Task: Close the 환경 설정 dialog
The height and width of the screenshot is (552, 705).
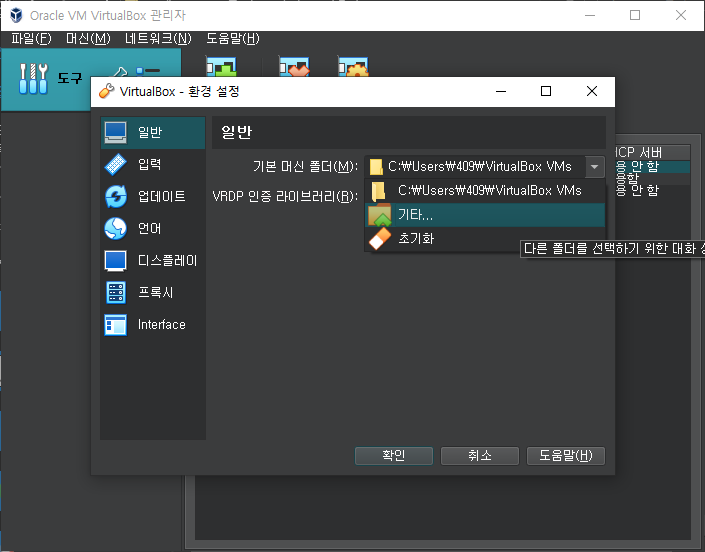Action: [592, 91]
